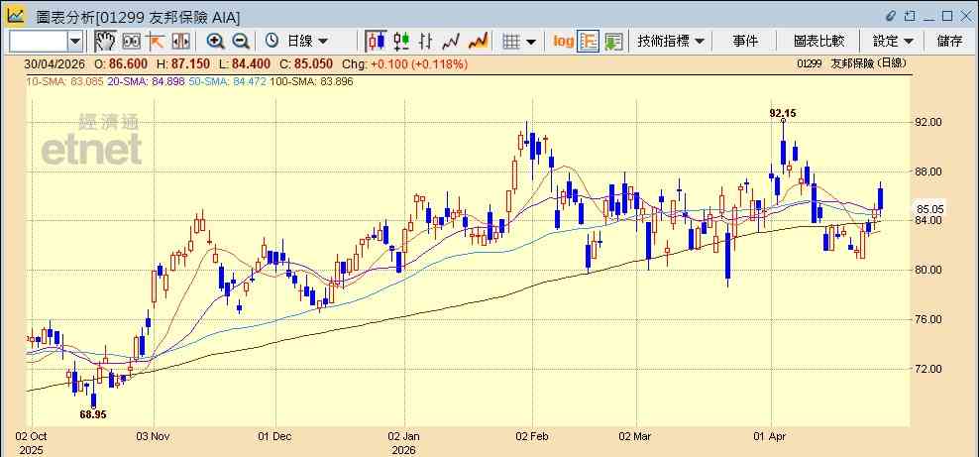Click the clock period icon

pyautogui.click(x=272, y=42)
